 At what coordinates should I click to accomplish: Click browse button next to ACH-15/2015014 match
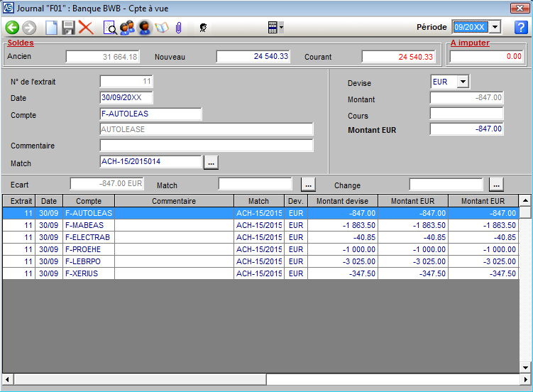[x=211, y=163]
